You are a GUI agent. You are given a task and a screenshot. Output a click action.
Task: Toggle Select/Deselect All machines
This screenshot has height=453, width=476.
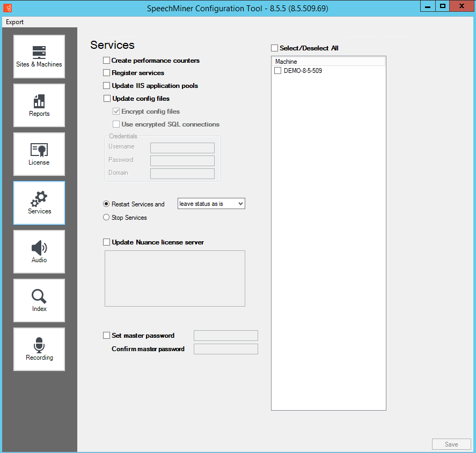[x=275, y=48]
